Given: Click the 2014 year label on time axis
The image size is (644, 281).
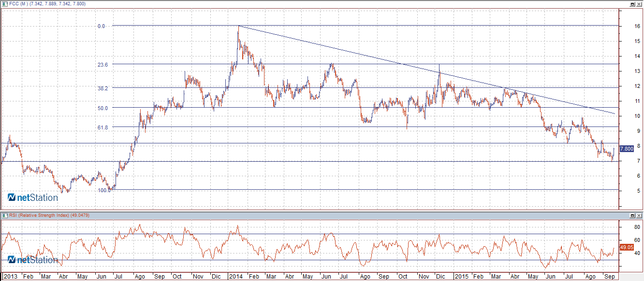Looking at the screenshot, I should 235,277.
